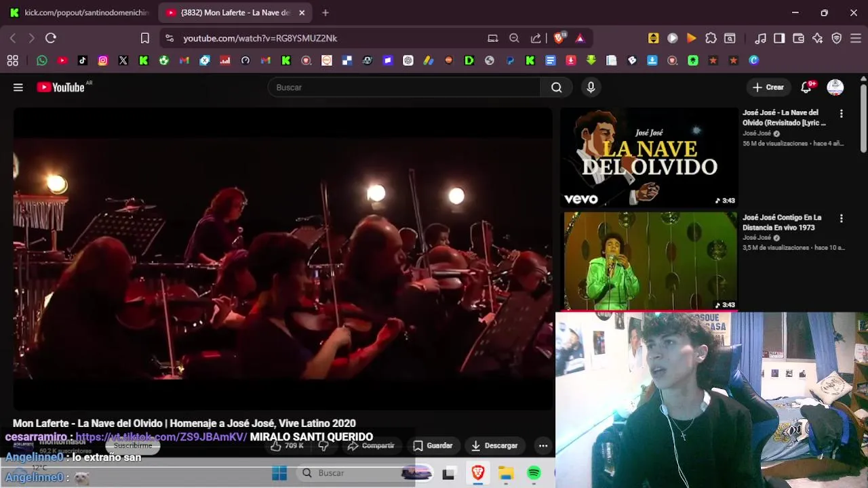
Task: Open Brave Rewards triangle icon
Action: point(580,39)
